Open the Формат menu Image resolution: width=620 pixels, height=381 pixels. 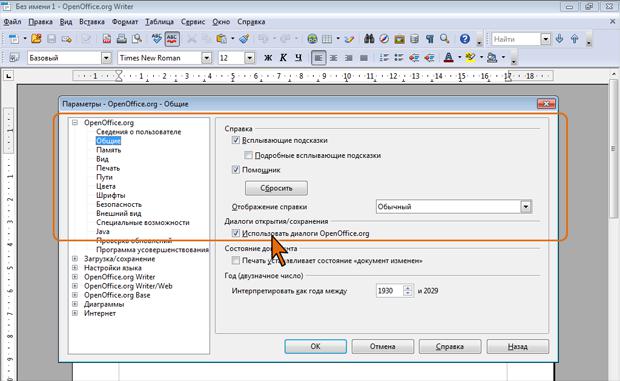click(x=125, y=22)
